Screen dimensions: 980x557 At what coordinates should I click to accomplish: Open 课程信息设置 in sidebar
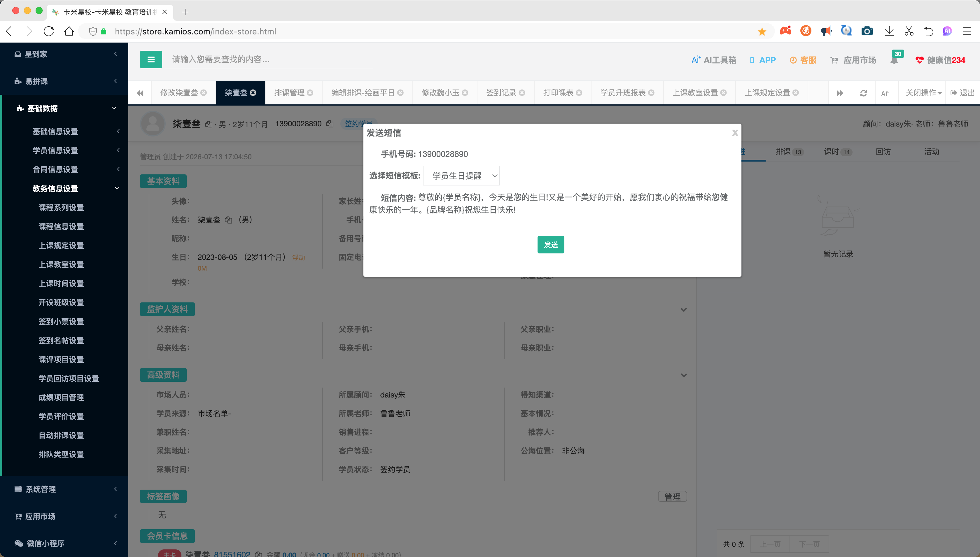61,227
